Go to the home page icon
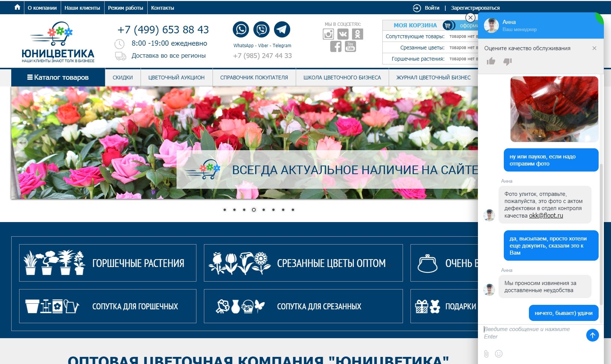This screenshot has width=611, height=364. (17, 7)
